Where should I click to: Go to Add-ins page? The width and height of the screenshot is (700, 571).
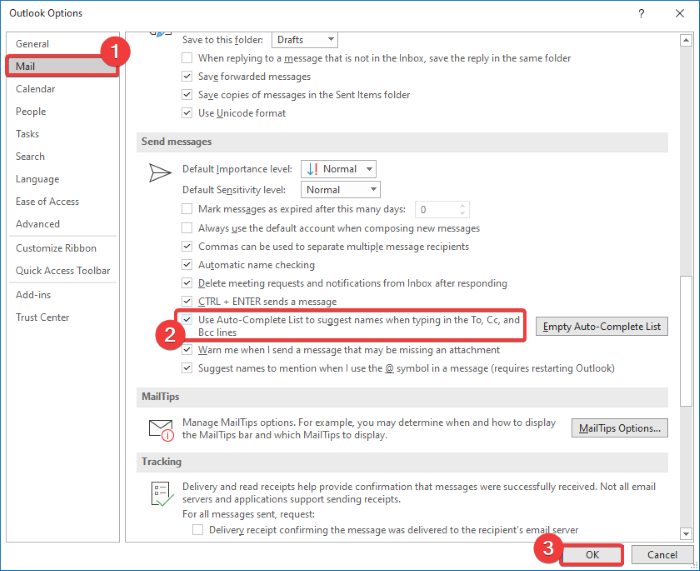coord(62,295)
